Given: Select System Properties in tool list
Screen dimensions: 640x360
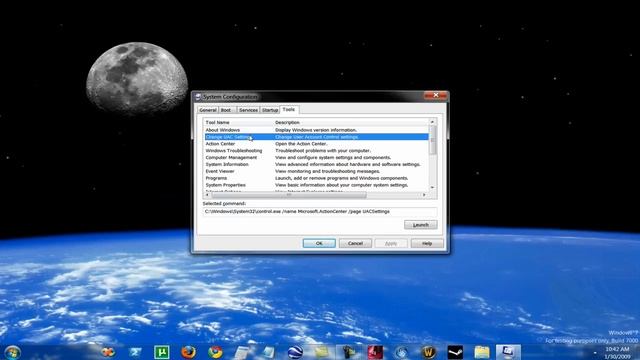Looking at the screenshot, I should pyautogui.click(x=316, y=185).
